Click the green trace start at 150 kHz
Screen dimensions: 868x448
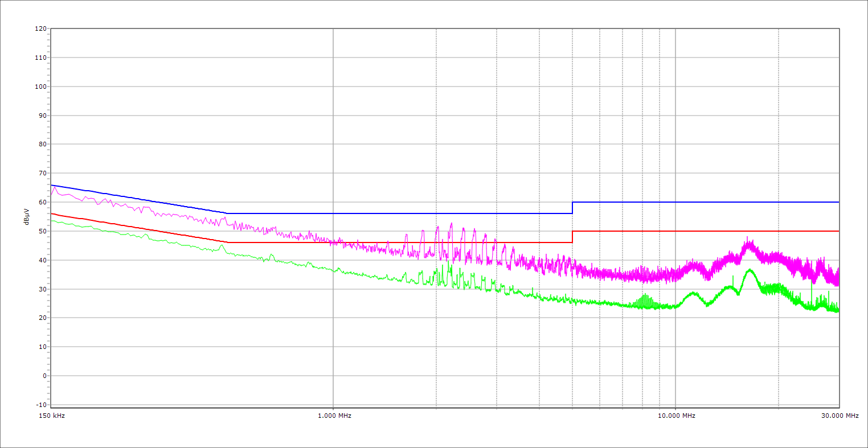pos(51,220)
